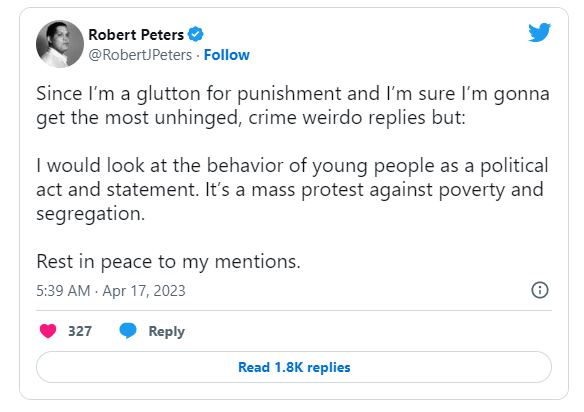Open the tweet info circle icon
Viewport: 584px width, 412px height.
(540, 290)
